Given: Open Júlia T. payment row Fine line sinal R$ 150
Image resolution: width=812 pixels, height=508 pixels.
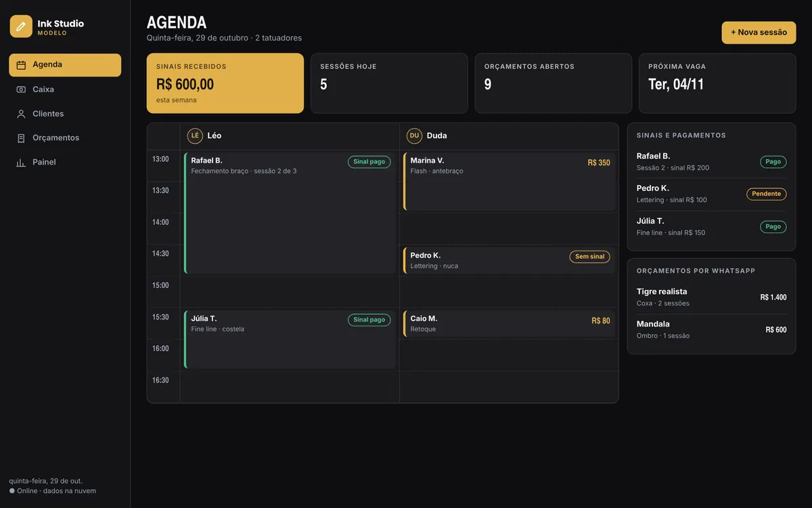Looking at the screenshot, I should point(712,227).
